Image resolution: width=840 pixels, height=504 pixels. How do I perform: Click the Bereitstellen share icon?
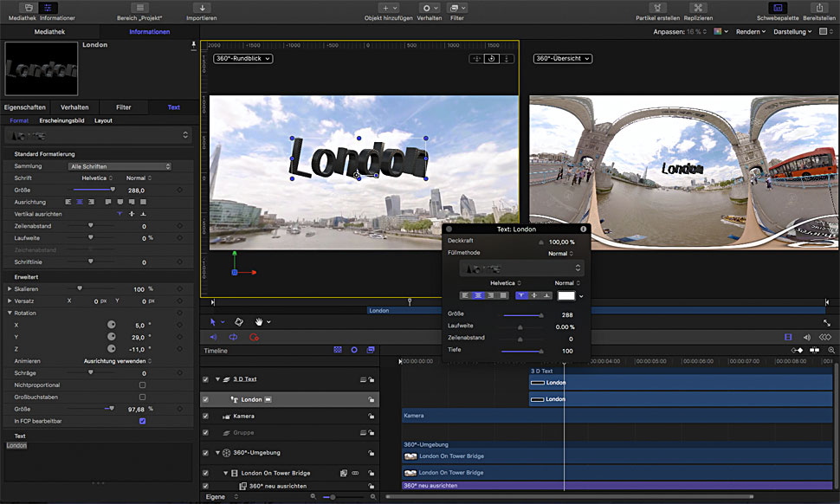tap(819, 8)
